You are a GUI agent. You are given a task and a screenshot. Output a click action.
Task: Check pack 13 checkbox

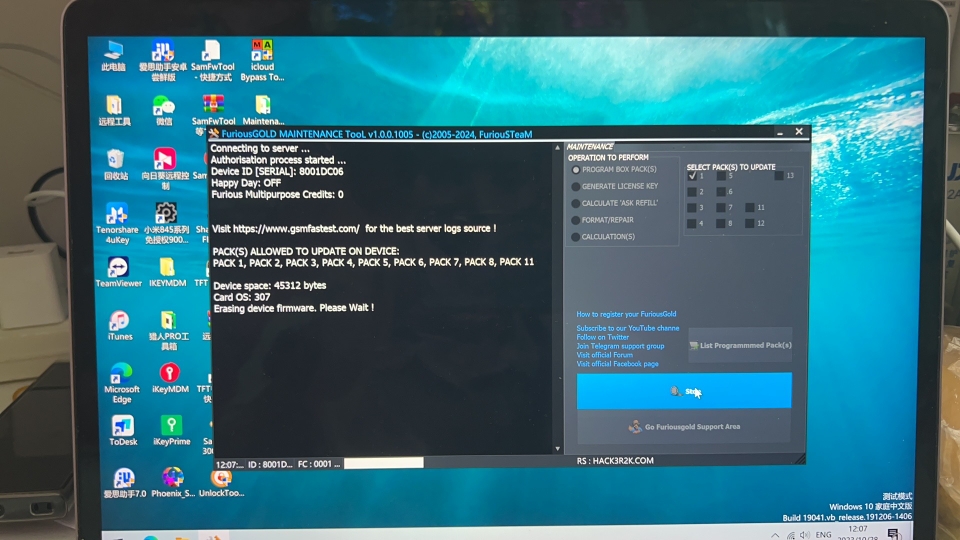779,176
